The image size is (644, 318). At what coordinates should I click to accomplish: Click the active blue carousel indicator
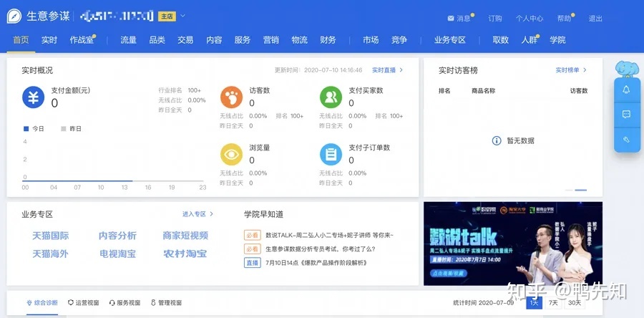click(581, 191)
